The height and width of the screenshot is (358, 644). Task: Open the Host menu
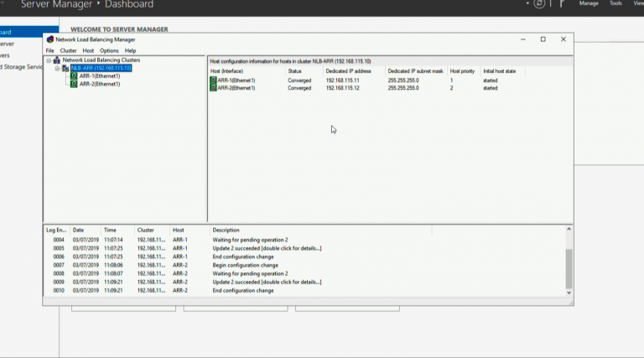point(88,51)
